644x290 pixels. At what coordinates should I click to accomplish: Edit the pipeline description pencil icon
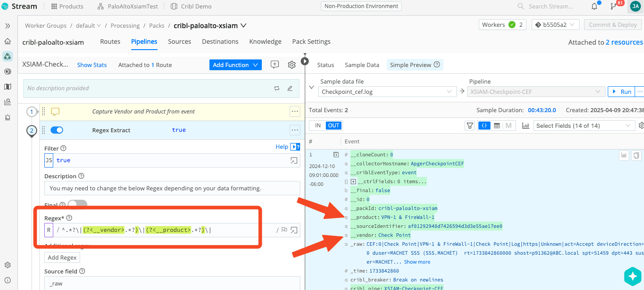(290, 88)
